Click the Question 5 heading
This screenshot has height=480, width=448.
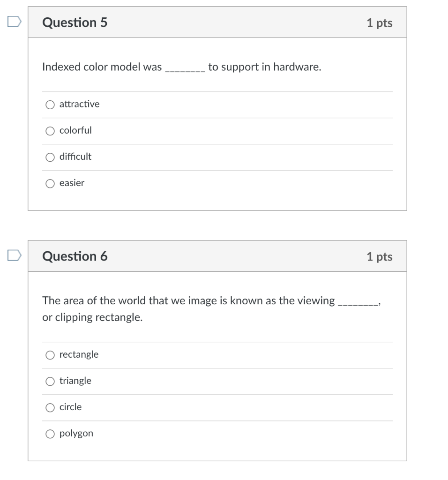pos(75,22)
